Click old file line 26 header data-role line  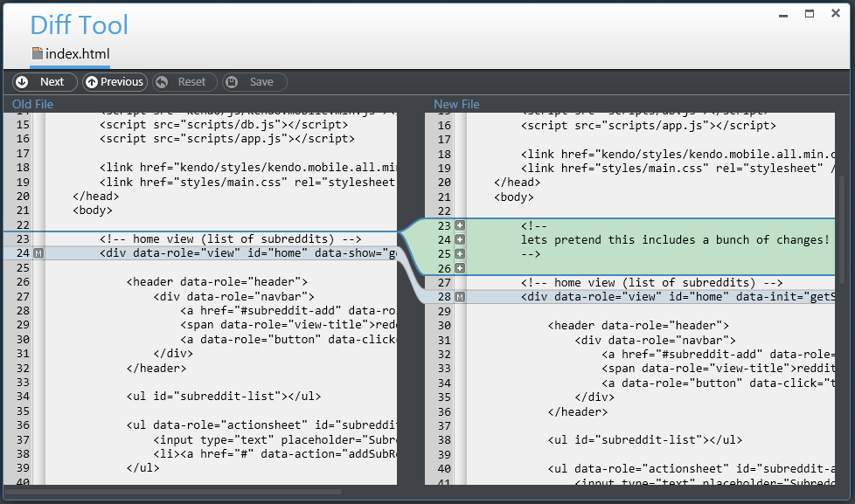pos(217,281)
